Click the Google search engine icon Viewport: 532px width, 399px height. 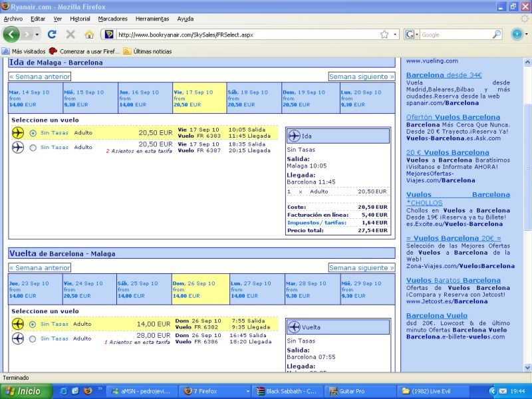pyautogui.click(x=410, y=35)
